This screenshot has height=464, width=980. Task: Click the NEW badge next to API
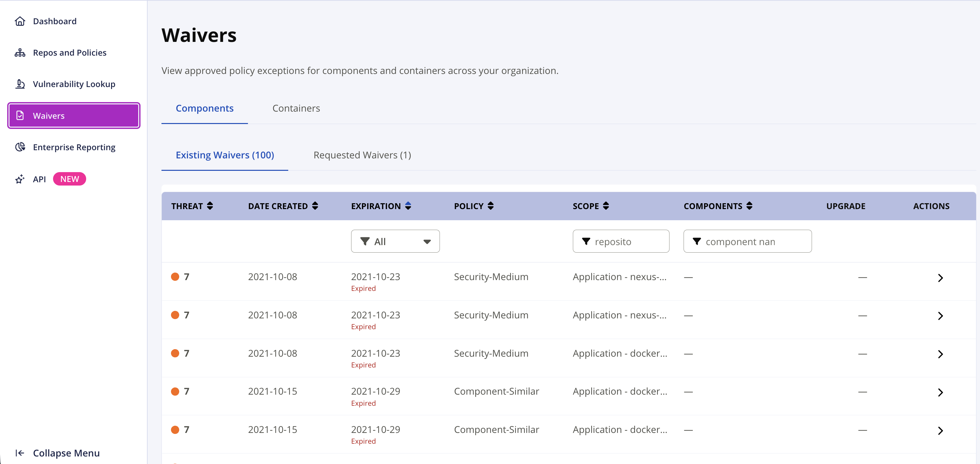(70, 179)
